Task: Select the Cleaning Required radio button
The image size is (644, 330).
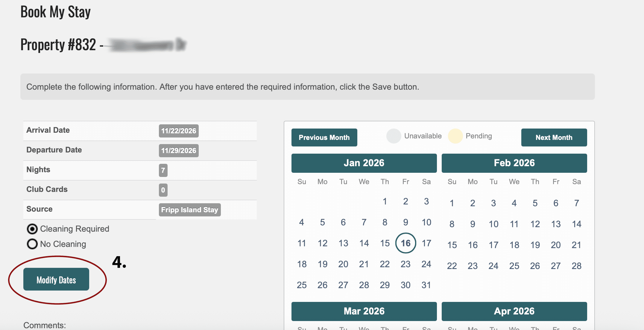Action: coord(32,229)
